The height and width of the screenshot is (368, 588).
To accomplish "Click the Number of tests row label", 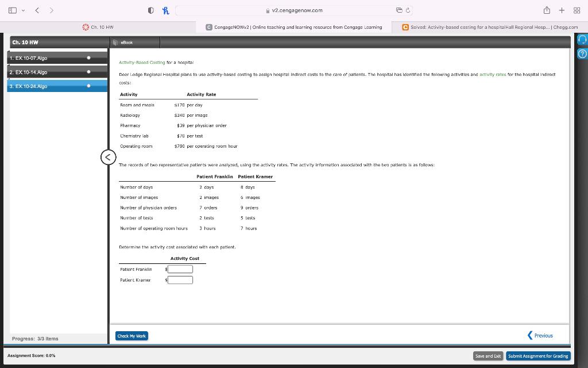I will click(137, 218).
